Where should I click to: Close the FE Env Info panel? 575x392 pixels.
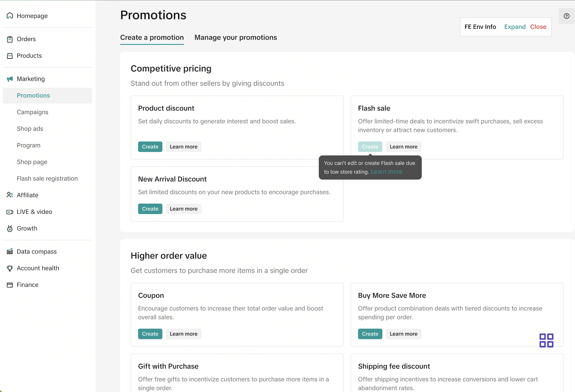tap(538, 27)
